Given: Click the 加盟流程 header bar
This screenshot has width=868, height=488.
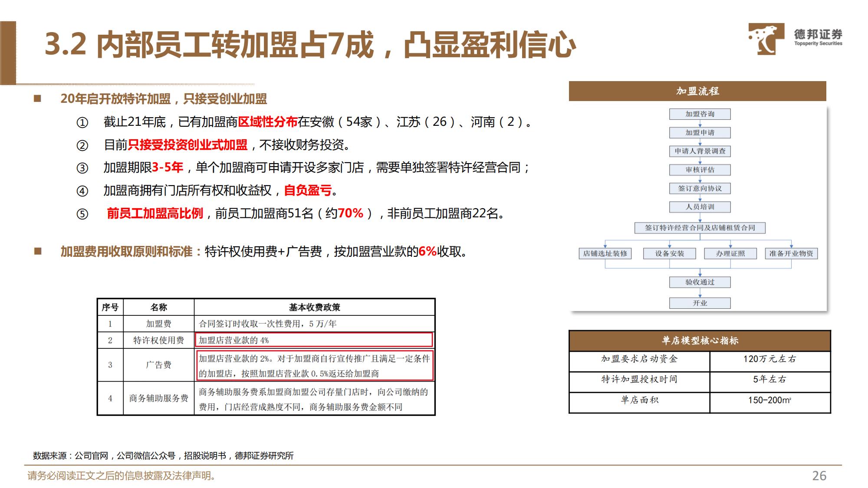Looking at the screenshot, I should (697, 91).
